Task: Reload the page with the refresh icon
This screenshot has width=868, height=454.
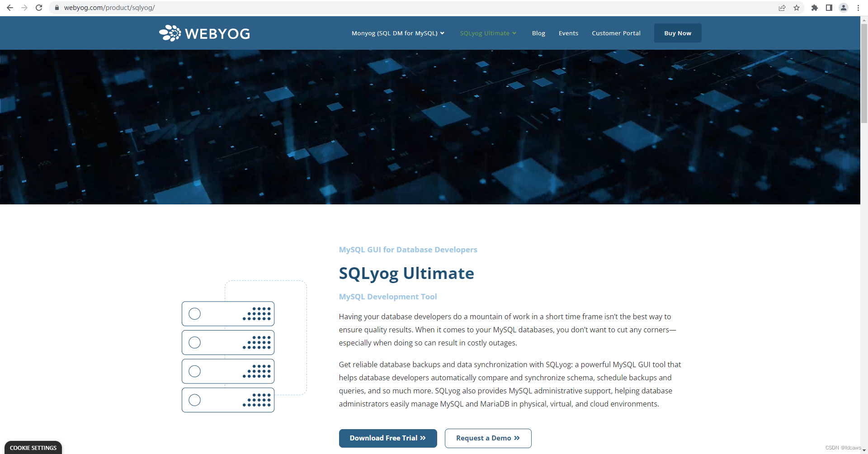Action: click(x=39, y=8)
